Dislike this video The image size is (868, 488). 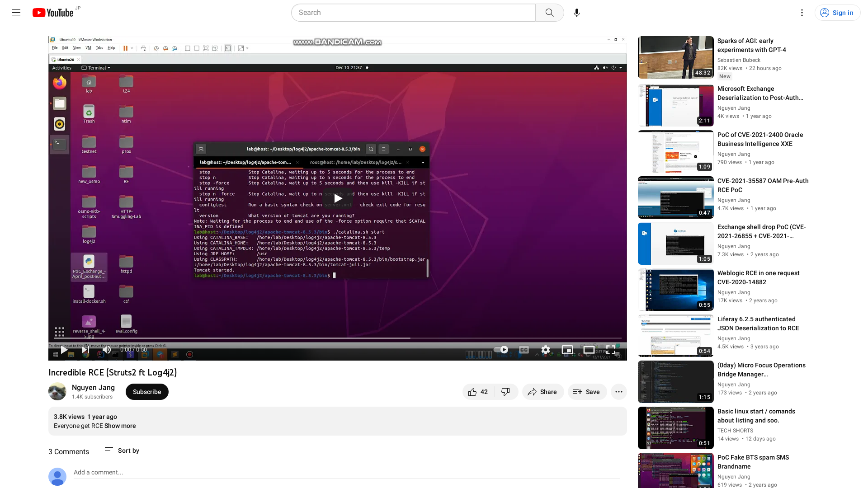point(506,392)
